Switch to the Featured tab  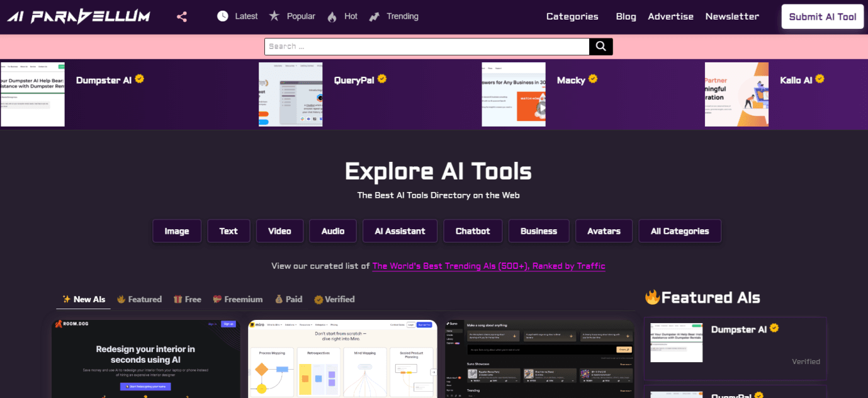coord(139,299)
